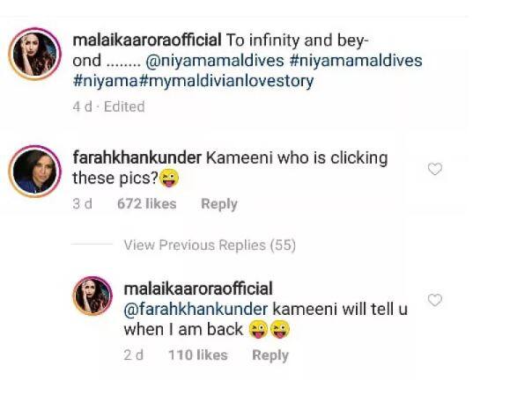The height and width of the screenshot is (395, 532).
Task: Click the 3 d comment timestamp
Action: pos(81,204)
